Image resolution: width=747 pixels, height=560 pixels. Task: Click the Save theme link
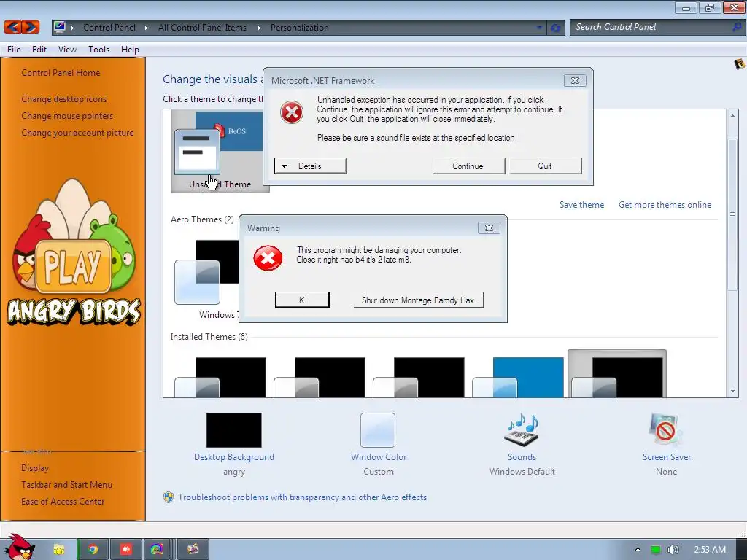click(581, 205)
